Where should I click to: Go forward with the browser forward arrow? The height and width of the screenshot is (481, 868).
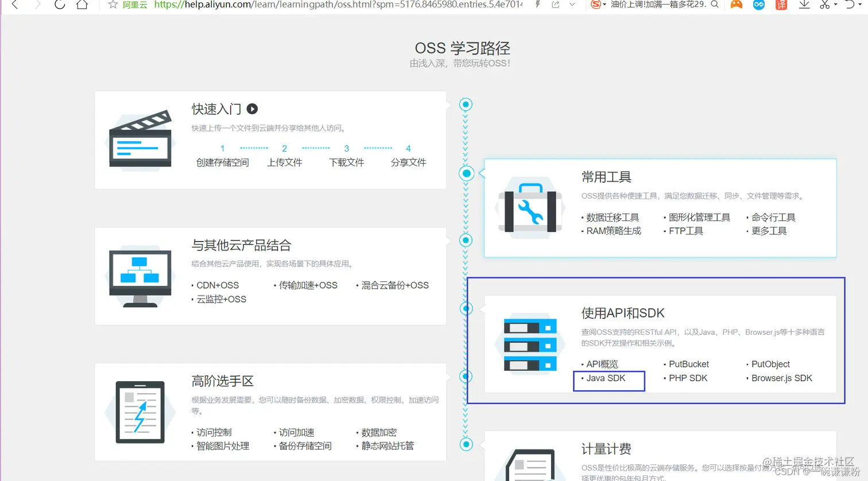tap(37, 5)
